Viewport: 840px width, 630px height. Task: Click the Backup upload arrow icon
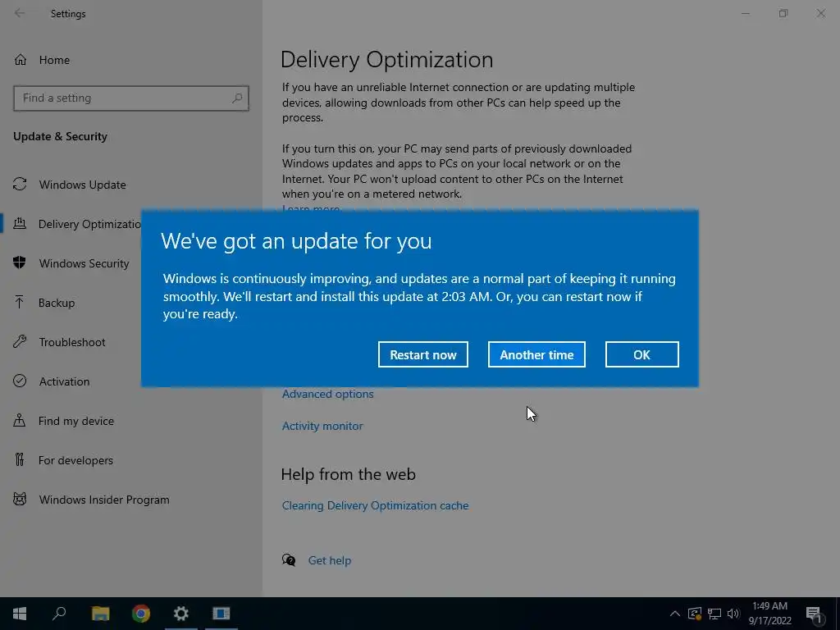click(20, 302)
